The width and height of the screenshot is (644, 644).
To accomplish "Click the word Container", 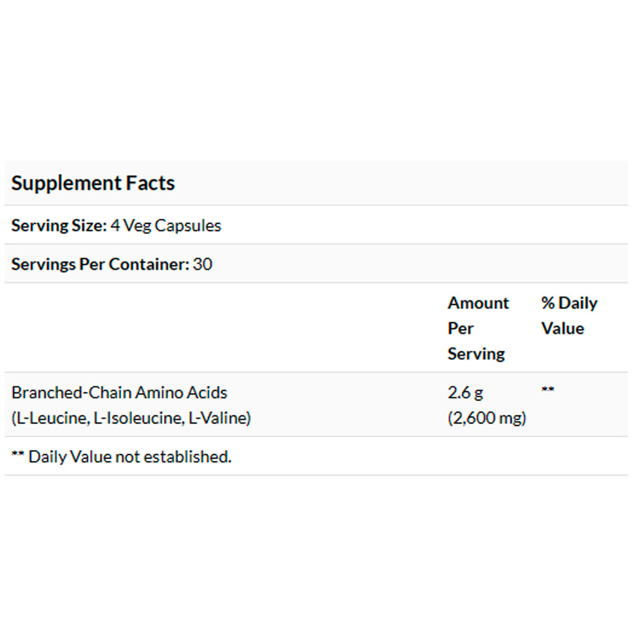I will 156,264.
